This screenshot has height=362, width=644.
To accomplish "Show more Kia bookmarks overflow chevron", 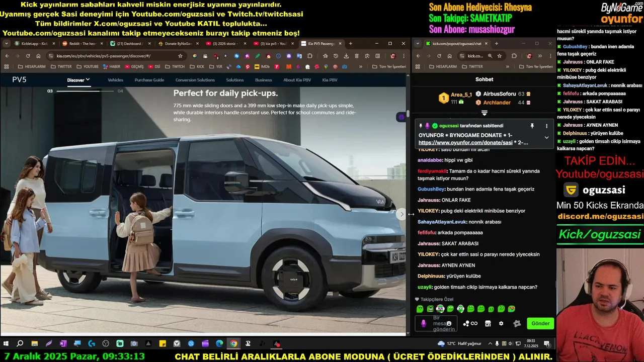I will pyautogui.click(x=360, y=66).
